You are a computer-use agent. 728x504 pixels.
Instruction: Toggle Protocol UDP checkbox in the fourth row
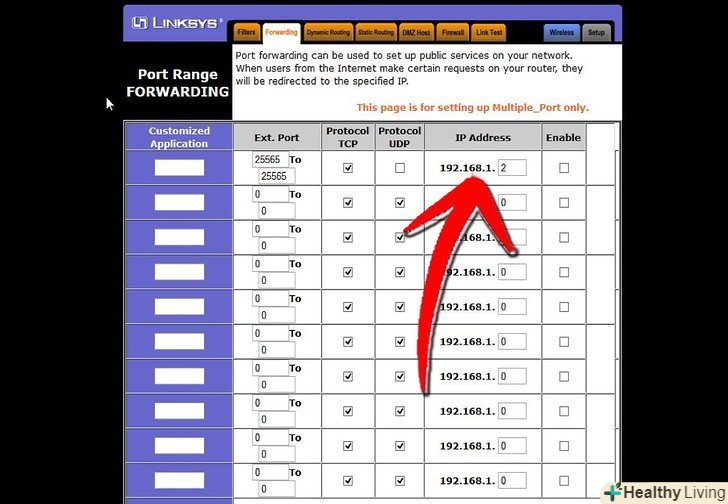pyautogui.click(x=400, y=272)
